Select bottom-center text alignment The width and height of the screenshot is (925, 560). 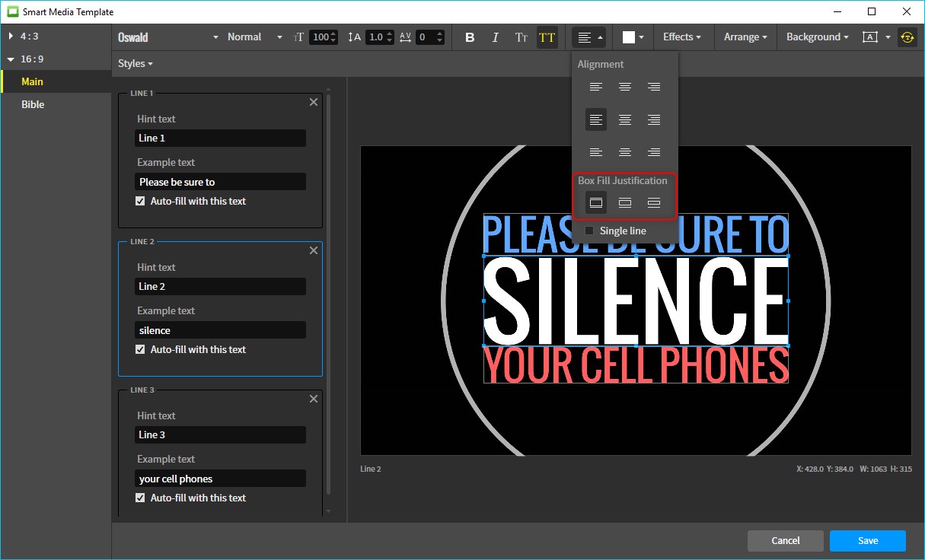625,152
